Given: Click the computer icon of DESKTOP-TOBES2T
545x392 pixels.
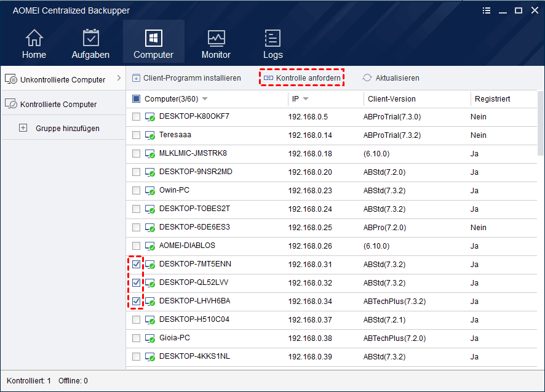Looking at the screenshot, I should tap(150, 209).
